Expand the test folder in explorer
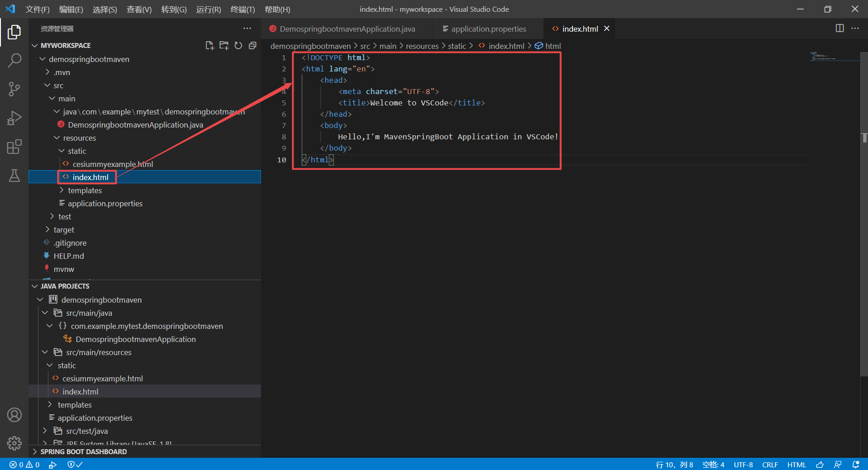This screenshot has width=868, height=470. (52, 217)
